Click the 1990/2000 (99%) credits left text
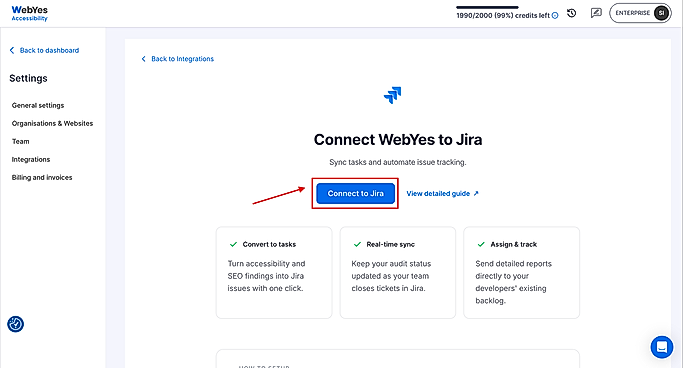683x368 pixels. pos(503,16)
